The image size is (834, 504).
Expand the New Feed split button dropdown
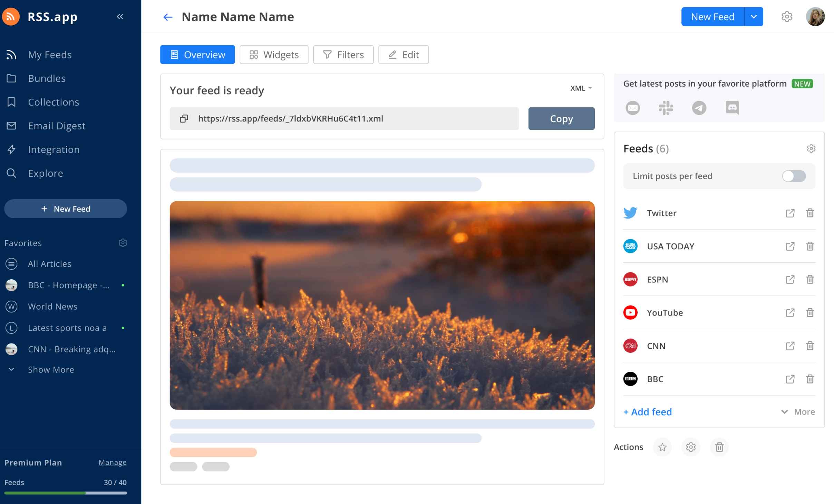pos(754,16)
